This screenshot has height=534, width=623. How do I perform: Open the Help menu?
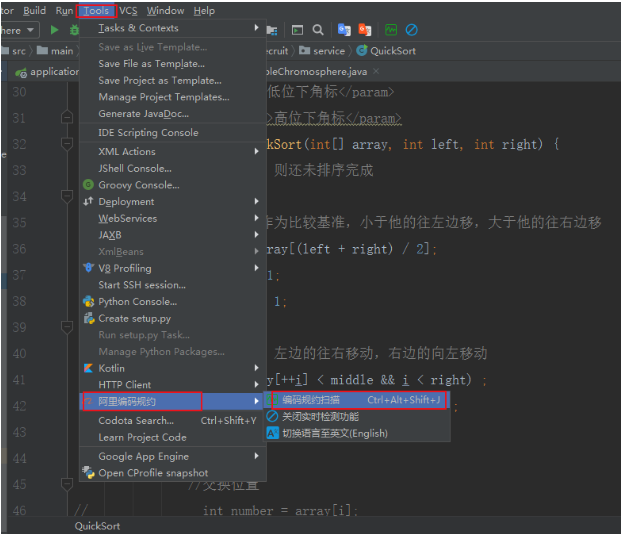click(x=204, y=11)
